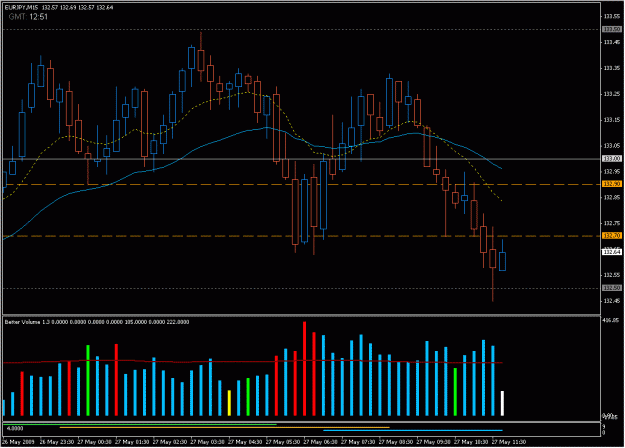Select the orange 132.90 price tag
Screen dimensions: 625x448
612,184
